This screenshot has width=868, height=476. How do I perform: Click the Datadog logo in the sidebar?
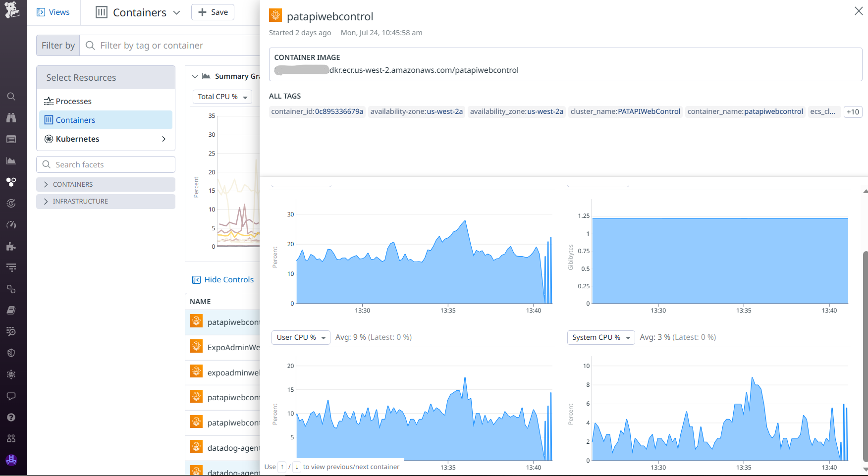coord(12,10)
